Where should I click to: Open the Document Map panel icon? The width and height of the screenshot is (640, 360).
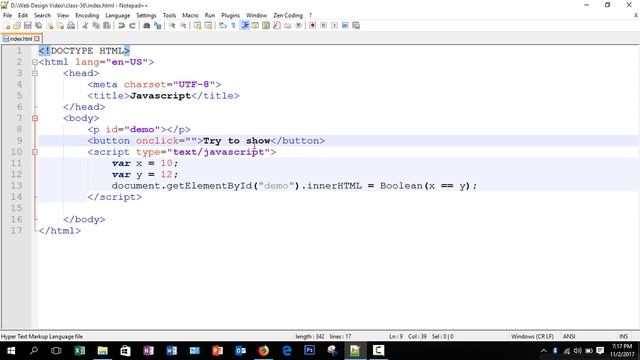pyautogui.click(x=266, y=26)
